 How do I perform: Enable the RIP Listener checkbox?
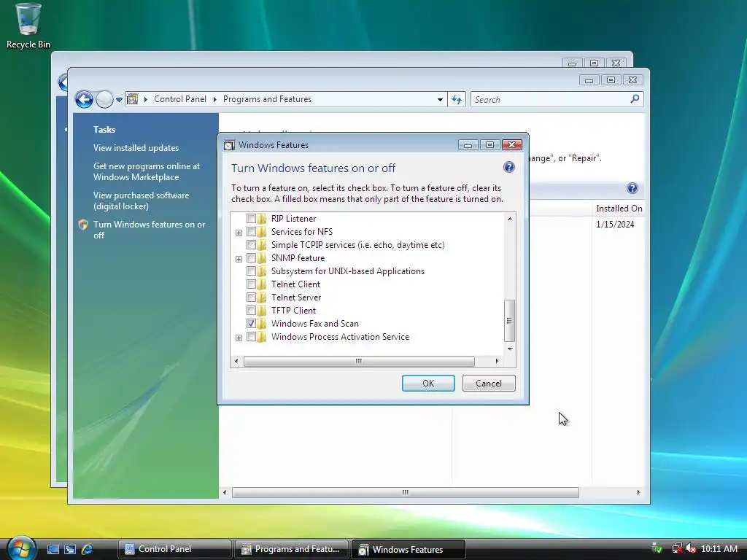pos(251,219)
